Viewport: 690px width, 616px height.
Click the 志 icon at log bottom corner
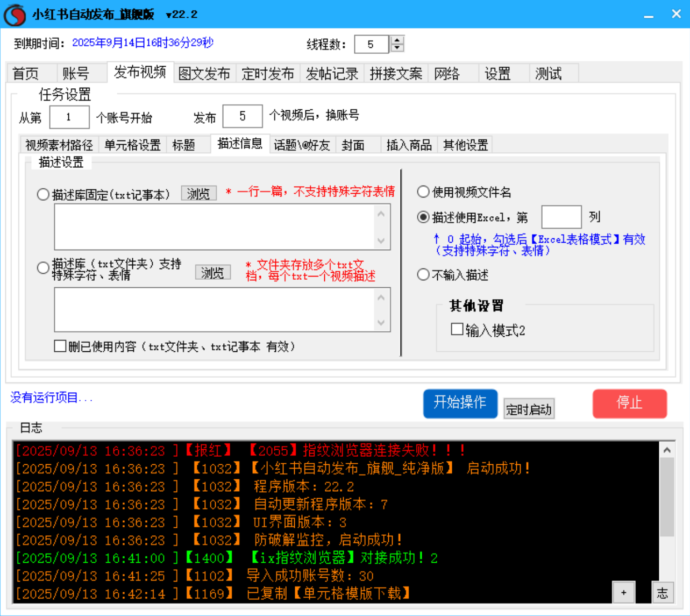click(x=663, y=592)
